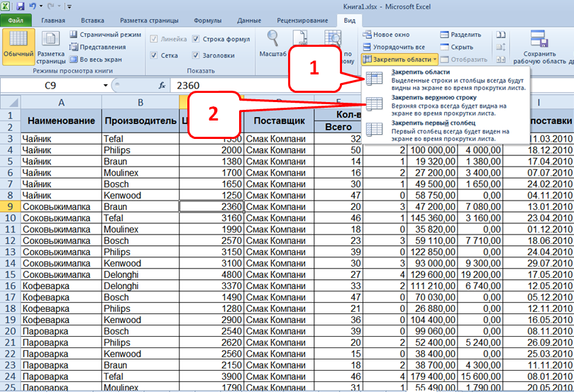Click the Новое окно button
Screen dimensions: 574x392
[385, 34]
